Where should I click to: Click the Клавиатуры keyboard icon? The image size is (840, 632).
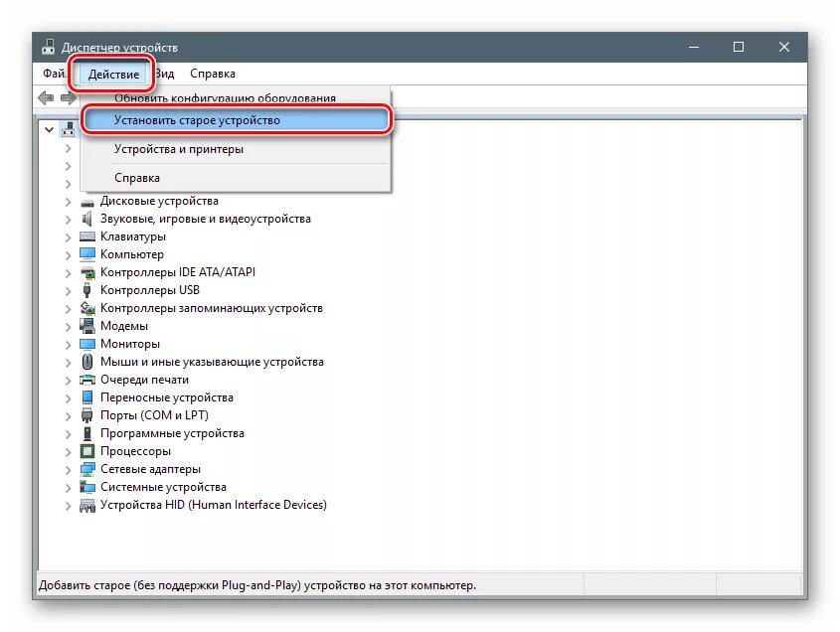[x=86, y=237]
